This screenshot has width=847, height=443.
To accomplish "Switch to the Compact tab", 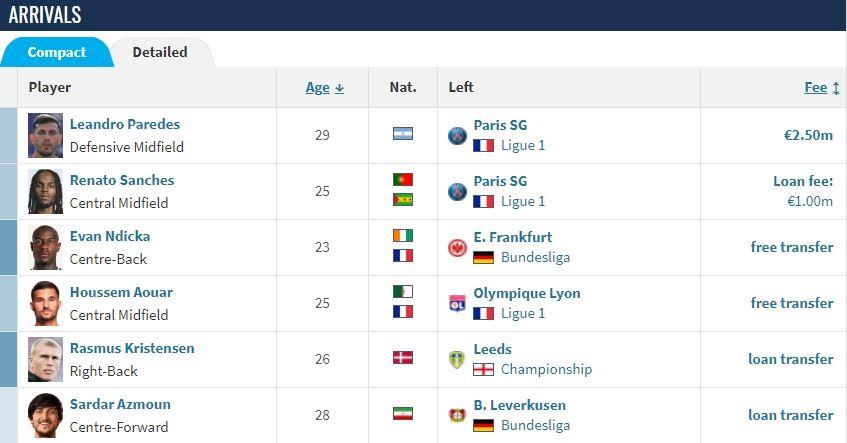I will (x=57, y=52).
